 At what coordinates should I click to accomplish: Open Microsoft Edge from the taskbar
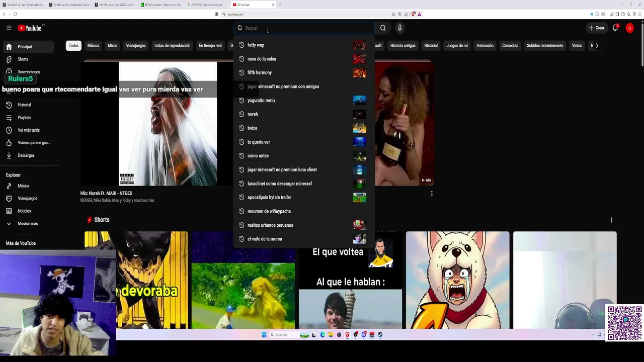coord(323,334)
